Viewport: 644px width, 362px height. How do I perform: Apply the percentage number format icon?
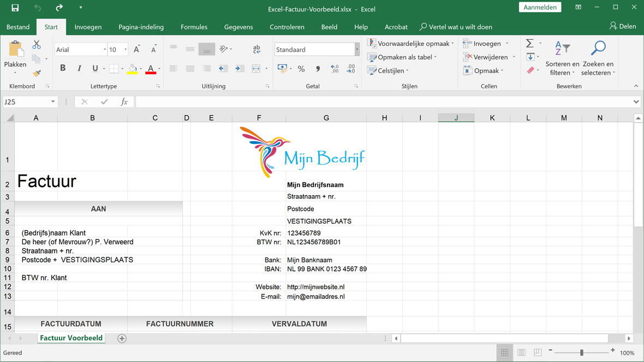(x=301, y=68)
